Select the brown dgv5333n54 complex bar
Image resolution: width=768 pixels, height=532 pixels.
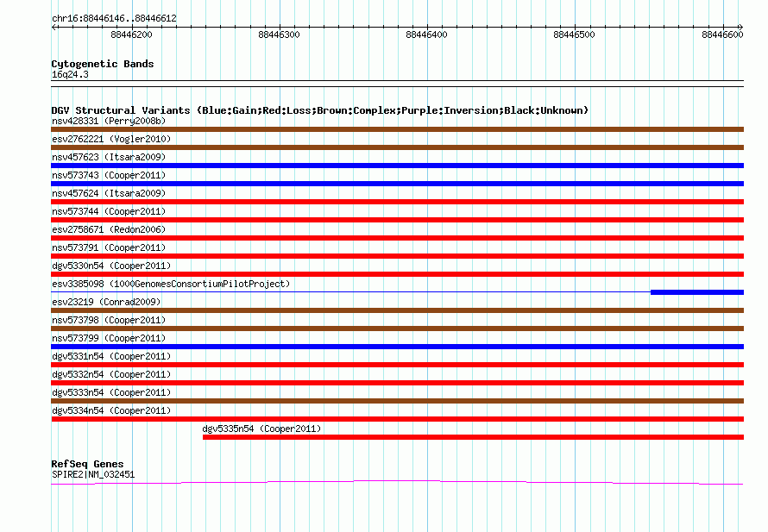tap(397, 401)
